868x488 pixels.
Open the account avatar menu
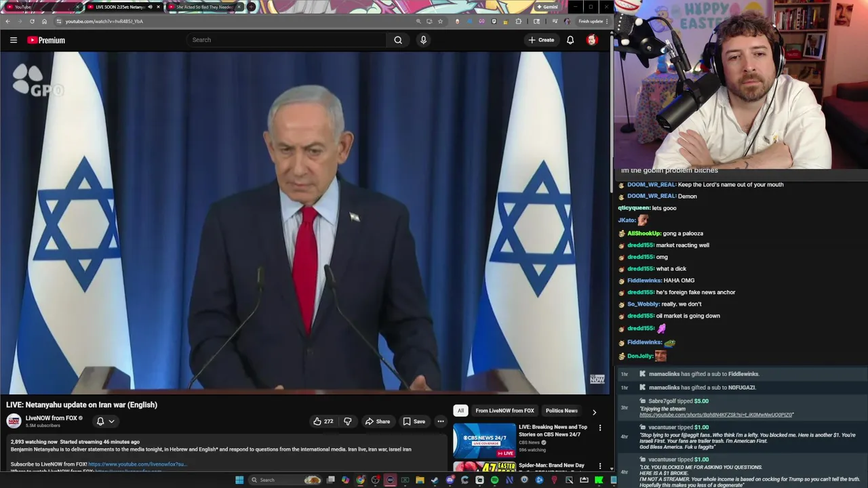pos(591,40)
